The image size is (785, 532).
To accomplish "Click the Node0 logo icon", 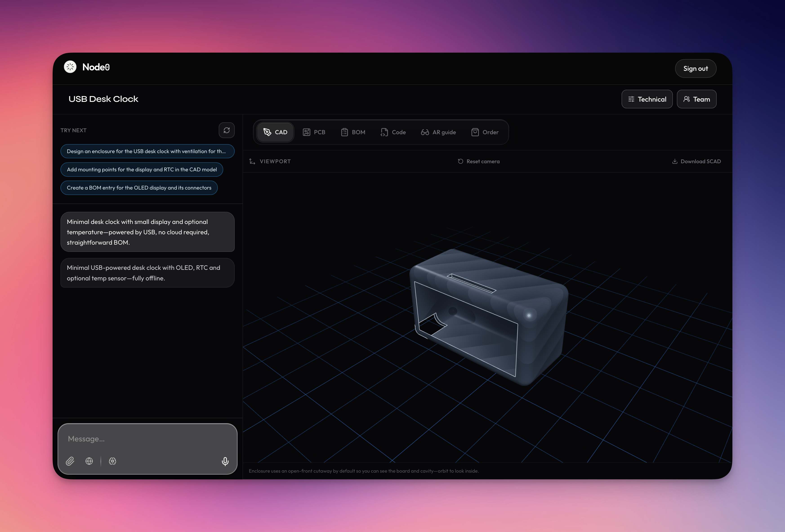I will [70, 67].
